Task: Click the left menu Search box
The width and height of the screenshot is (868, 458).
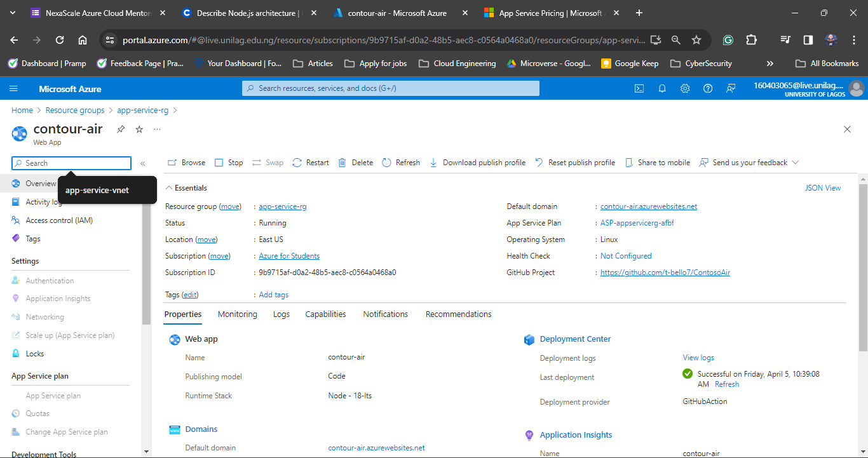Action: [71, 163]
